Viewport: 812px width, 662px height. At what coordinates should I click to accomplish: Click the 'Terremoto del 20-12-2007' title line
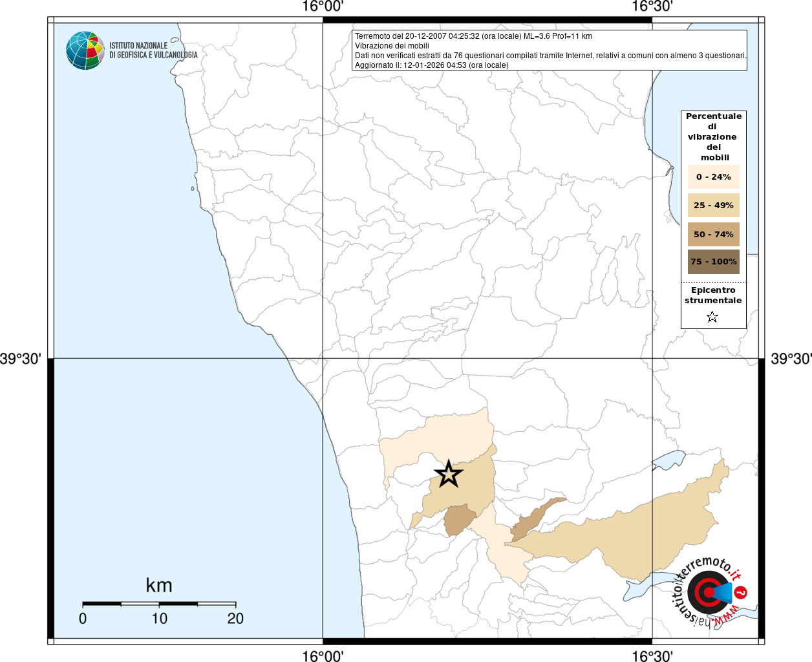(473, 36)
